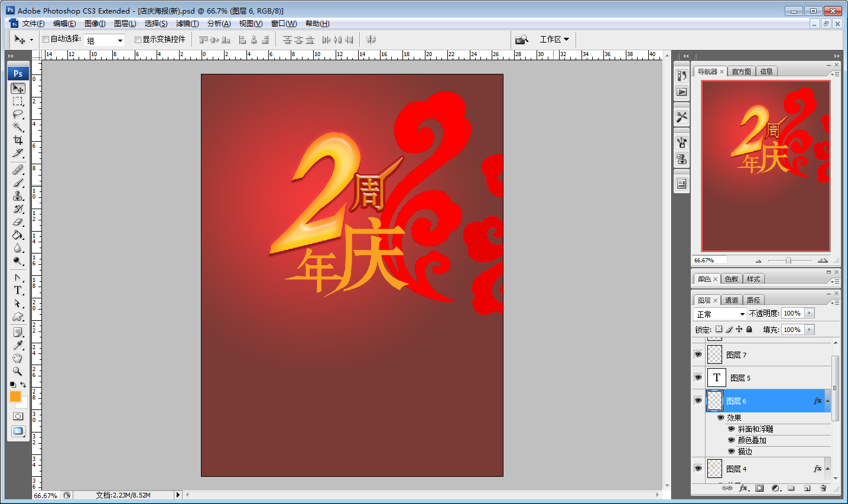Hide 图层 5 with eye icon

point(698,378)
